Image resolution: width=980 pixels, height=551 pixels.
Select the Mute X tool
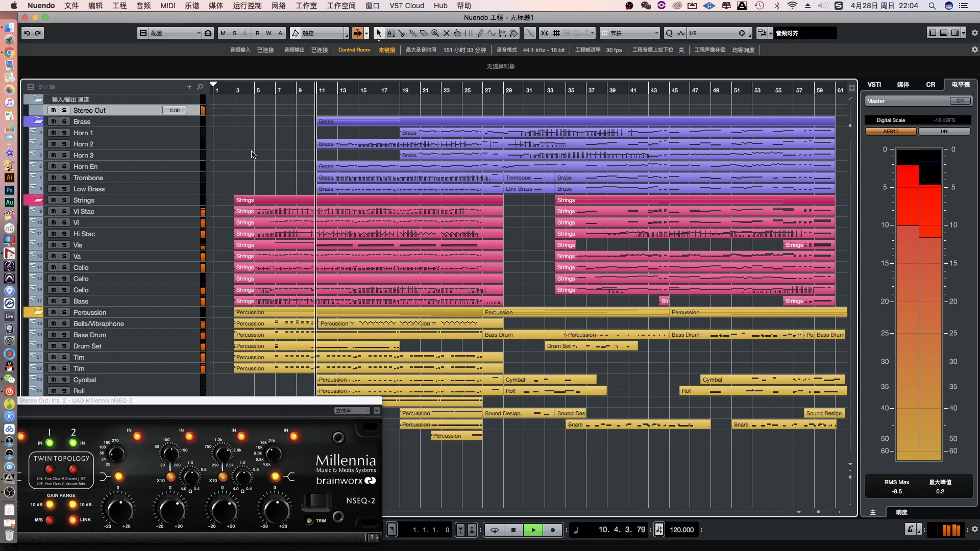(447, 33)
